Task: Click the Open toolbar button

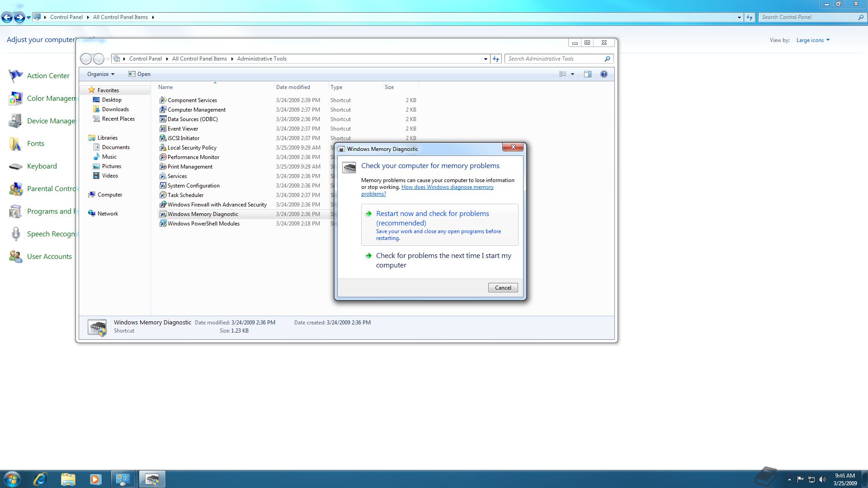Action: tap(139, 74)
